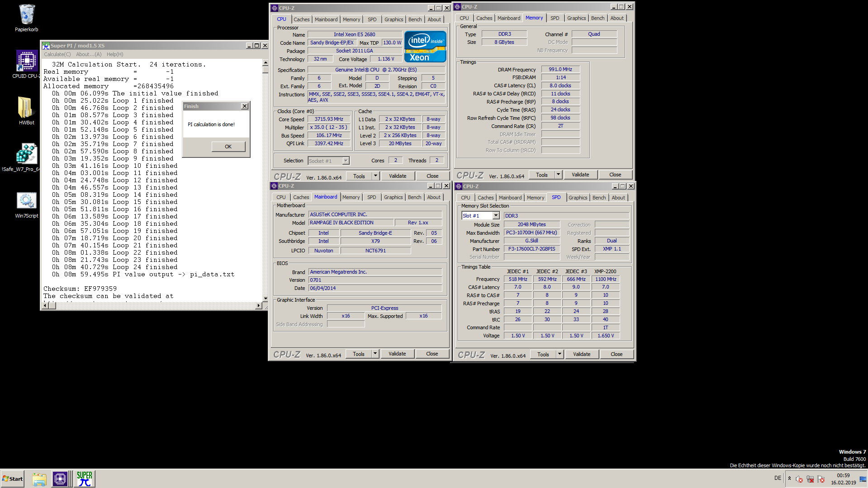Select About tab in SPD window

tap(618, 198)
